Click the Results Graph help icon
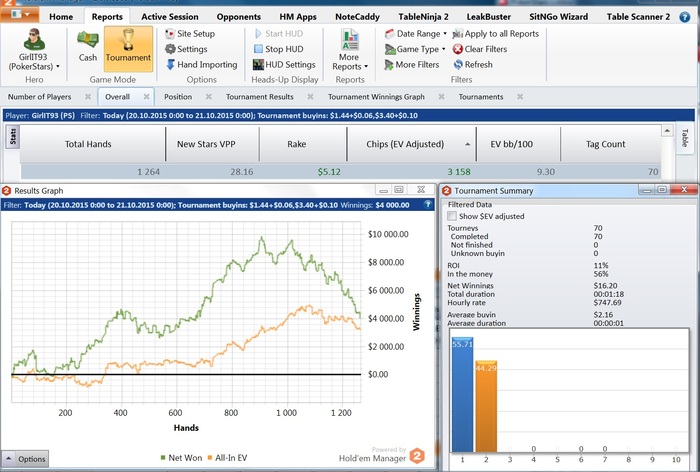Screen dimensions: 700x472 coord(428,205)
